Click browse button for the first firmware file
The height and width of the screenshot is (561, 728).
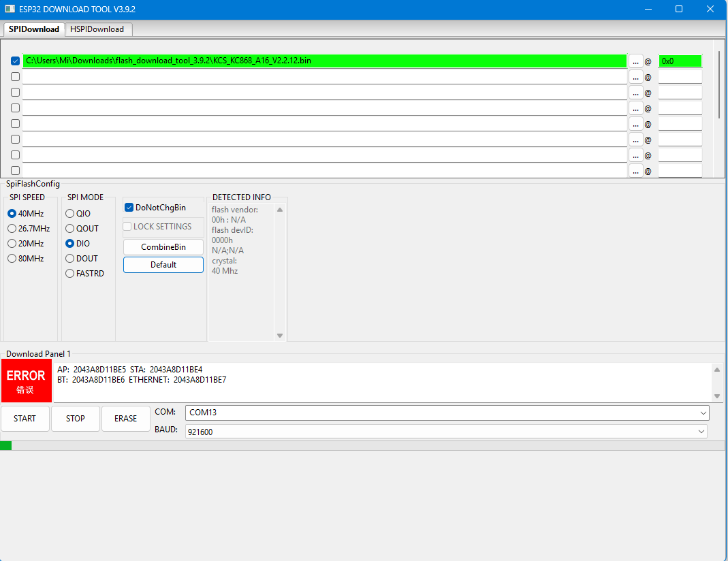pyautogui.click(x=635, y=61)
